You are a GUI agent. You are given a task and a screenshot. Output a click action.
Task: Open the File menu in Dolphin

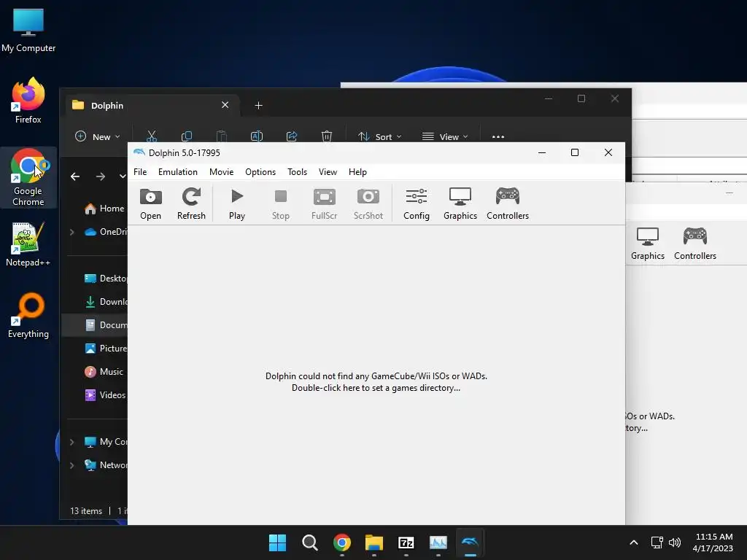(x=140, y=172)
